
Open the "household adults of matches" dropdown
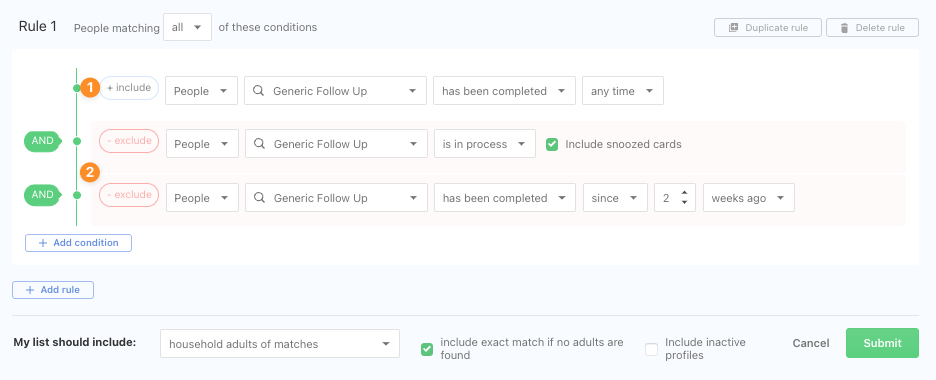(280, 344)
